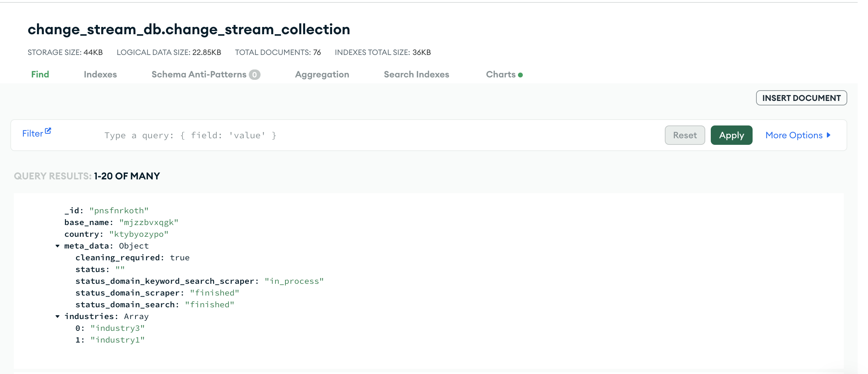Viewport: 868px width, 374px height.
Task: Click the Schema Anti-Patterns count badge
Action: (x=255, y=75)
